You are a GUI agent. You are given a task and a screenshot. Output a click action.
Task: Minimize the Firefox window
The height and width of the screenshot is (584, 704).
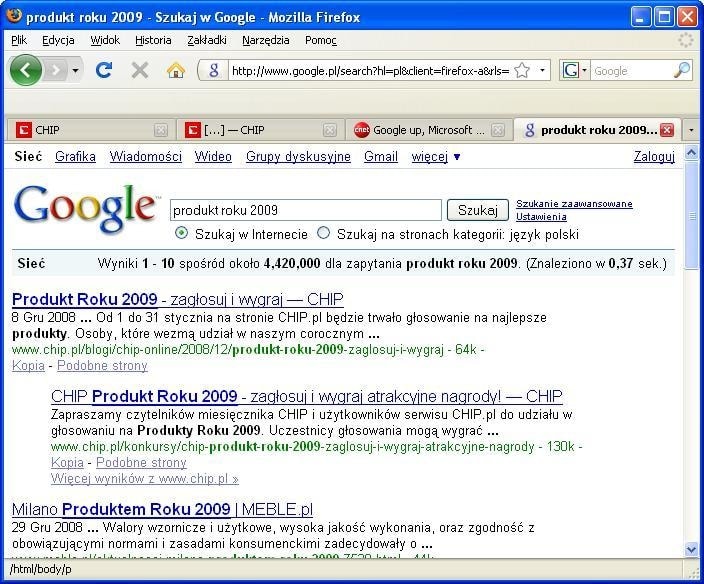[641, 17]
